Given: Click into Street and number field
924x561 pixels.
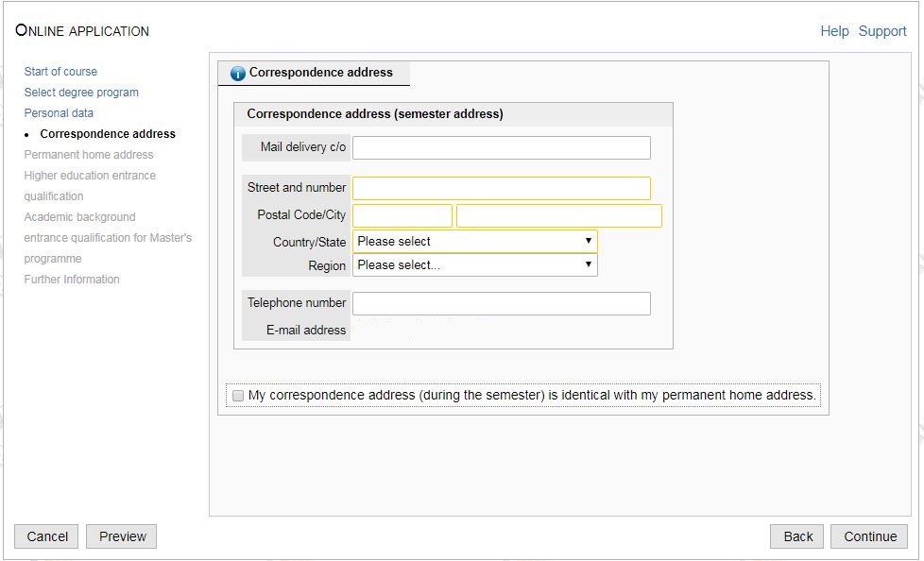Looking at the screenshot, I should point(501,188).
